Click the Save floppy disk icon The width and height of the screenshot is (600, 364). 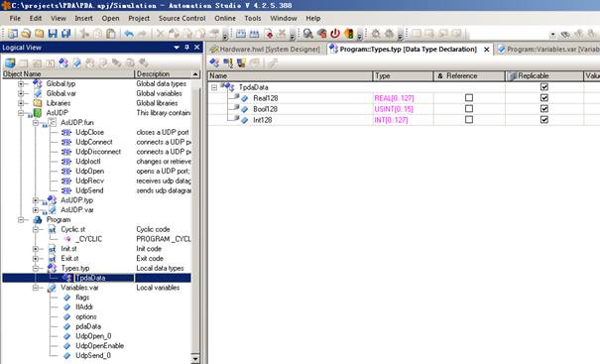[53, 34]
